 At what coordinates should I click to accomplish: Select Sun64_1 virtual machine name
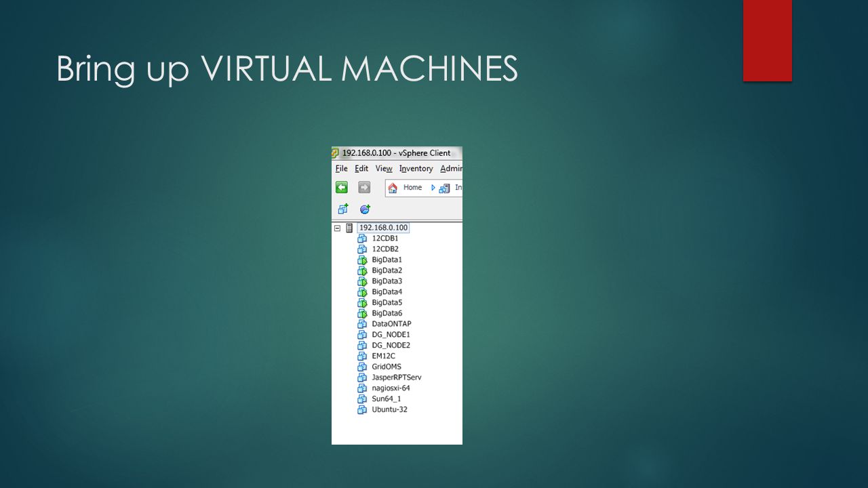tap(387, 399)
